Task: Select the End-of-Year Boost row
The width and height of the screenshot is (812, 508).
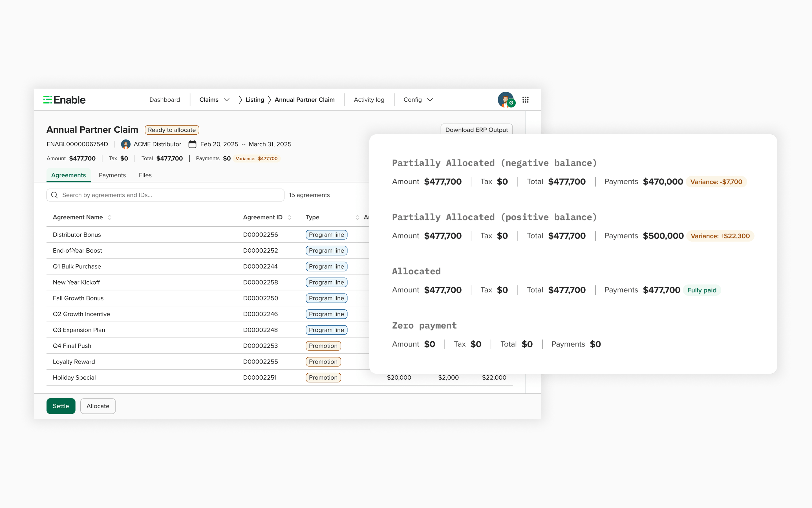Action: pos(208,250)
